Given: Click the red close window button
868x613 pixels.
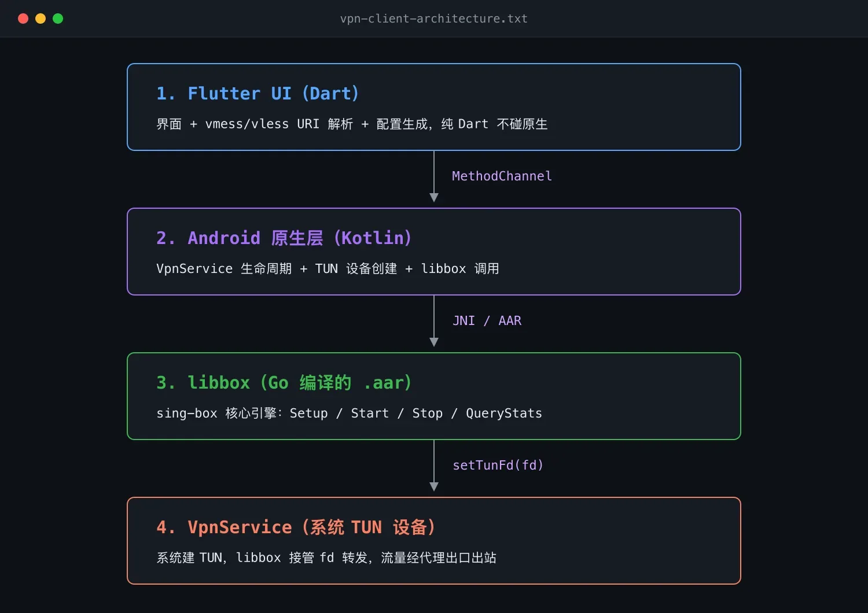Looking at the screenshot, I should pyautogui.click(x=23, y=19).
